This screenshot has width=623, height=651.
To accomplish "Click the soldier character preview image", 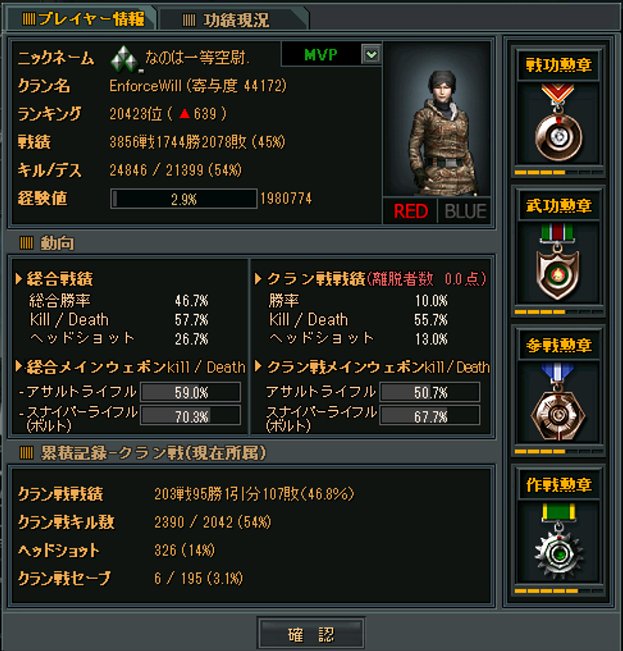I will click(437, 119).
